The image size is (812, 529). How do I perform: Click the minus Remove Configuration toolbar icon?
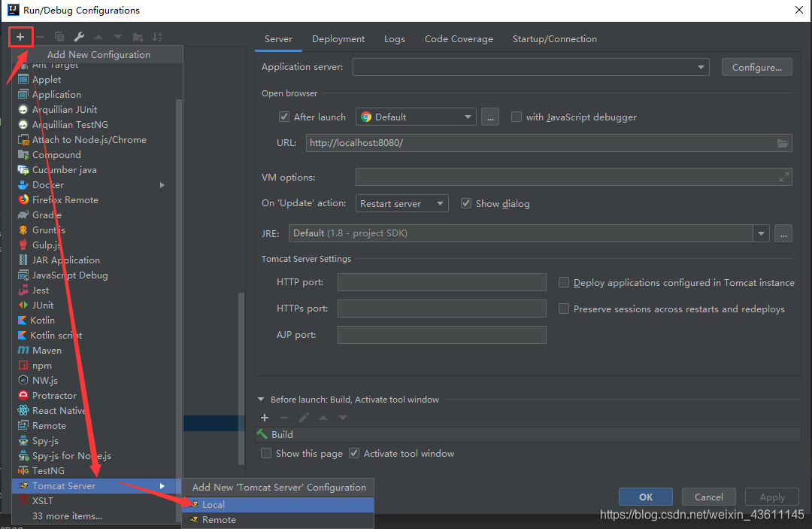click(x=40, y=37)
